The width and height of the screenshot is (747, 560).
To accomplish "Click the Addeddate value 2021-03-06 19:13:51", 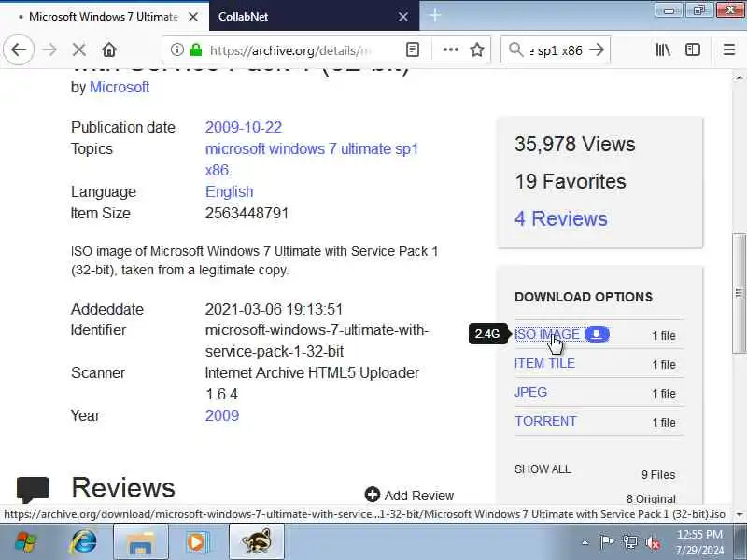I will (x=274, y=309).
